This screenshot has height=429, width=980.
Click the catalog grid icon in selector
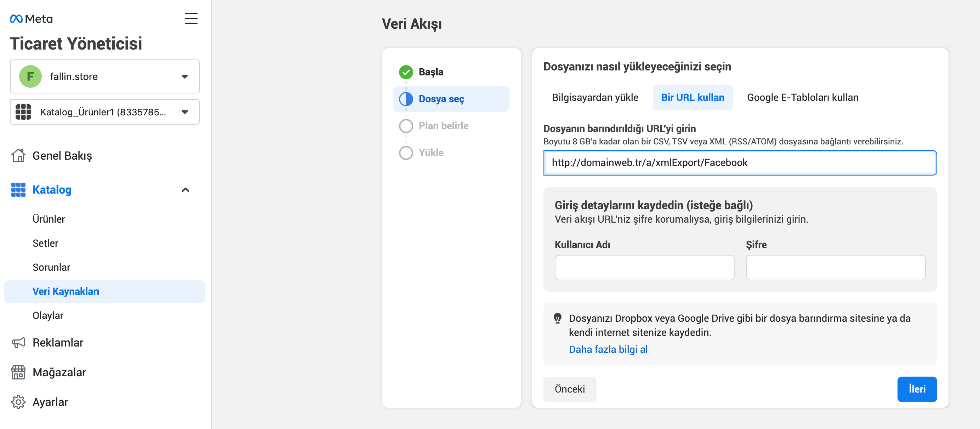(x=23, y=112)
